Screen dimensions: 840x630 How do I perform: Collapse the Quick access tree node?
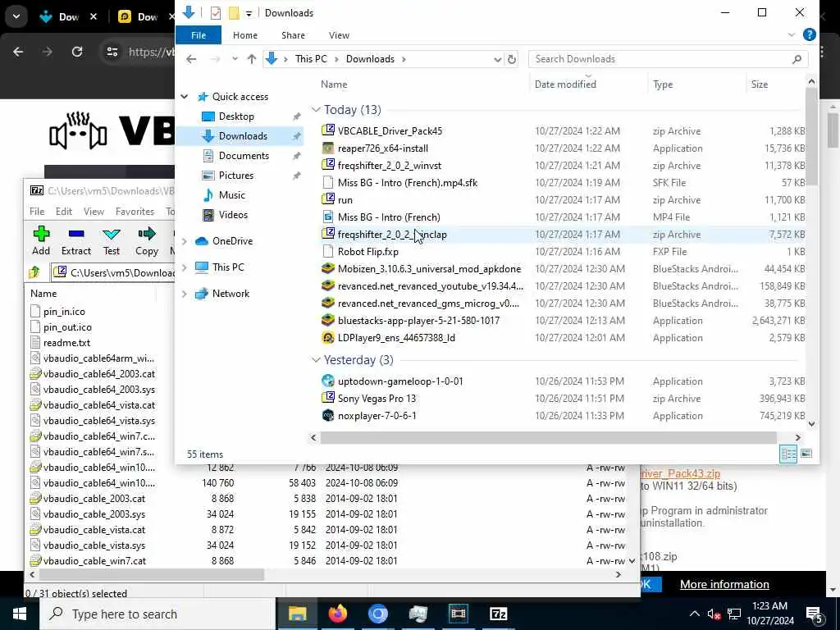point(185,97)
